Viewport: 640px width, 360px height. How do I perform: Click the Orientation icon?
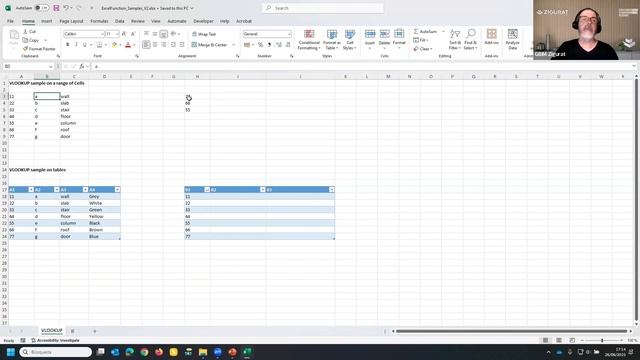173,34
